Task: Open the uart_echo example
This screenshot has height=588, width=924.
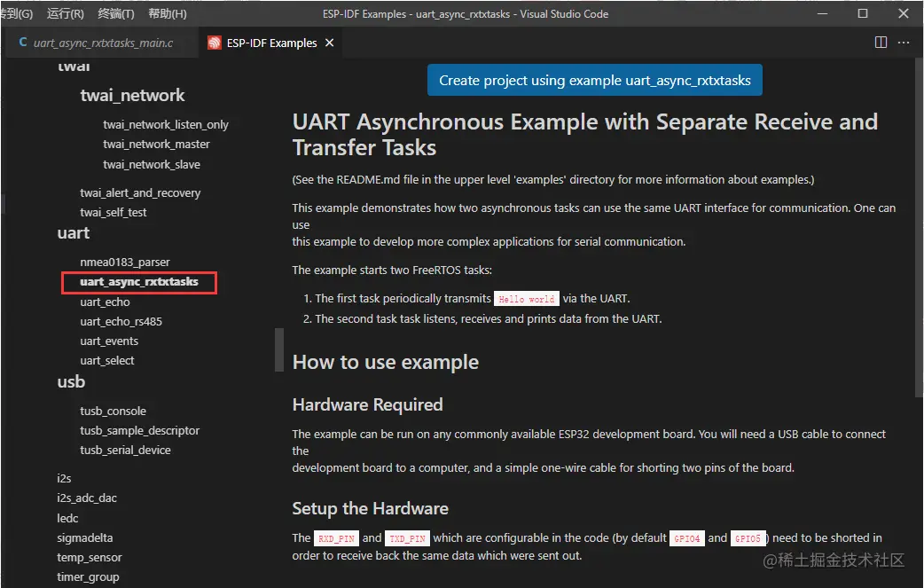Action: [x=105, y=302]
